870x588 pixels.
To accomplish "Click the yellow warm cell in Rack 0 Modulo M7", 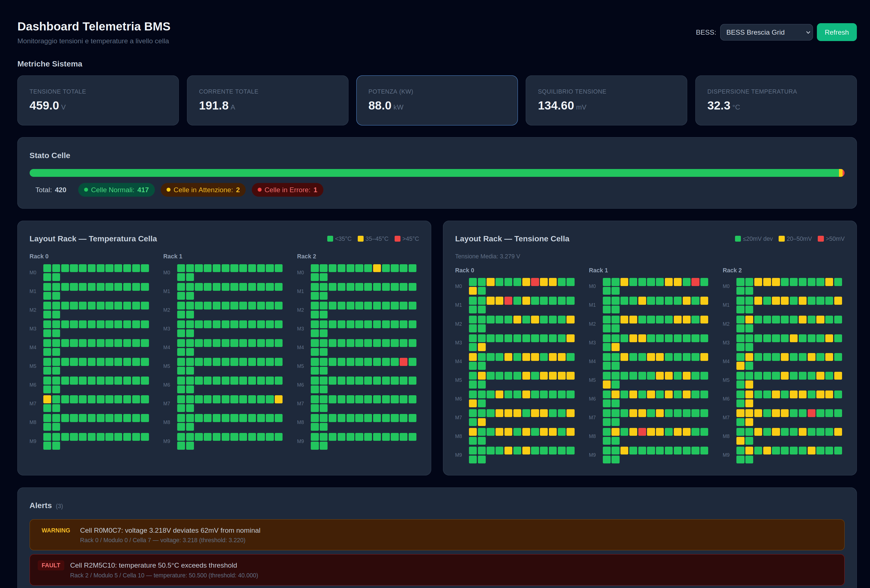I will click(47, 399).
